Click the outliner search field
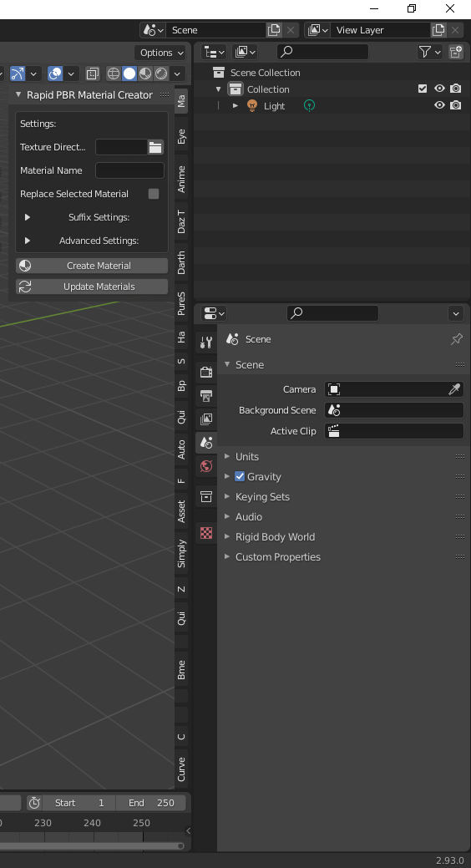The image size is (471, 868). 322,52
